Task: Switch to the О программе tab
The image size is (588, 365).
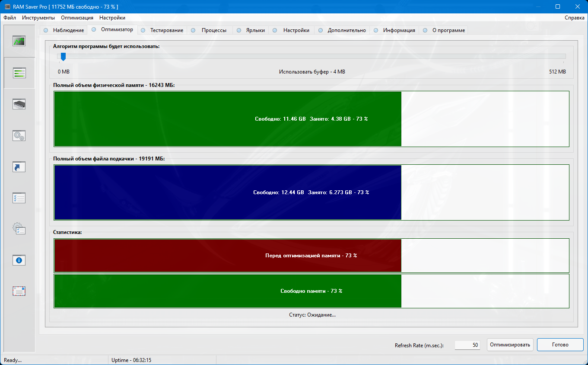Action: pyautogui.click(x=444, y=30)
